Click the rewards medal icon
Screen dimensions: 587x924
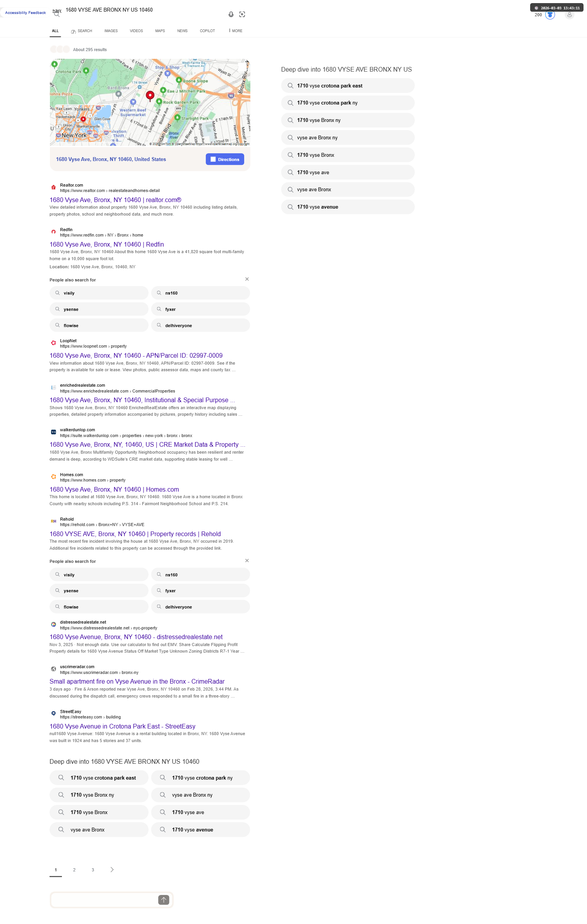pyautogui.click(x=550, y=15)
